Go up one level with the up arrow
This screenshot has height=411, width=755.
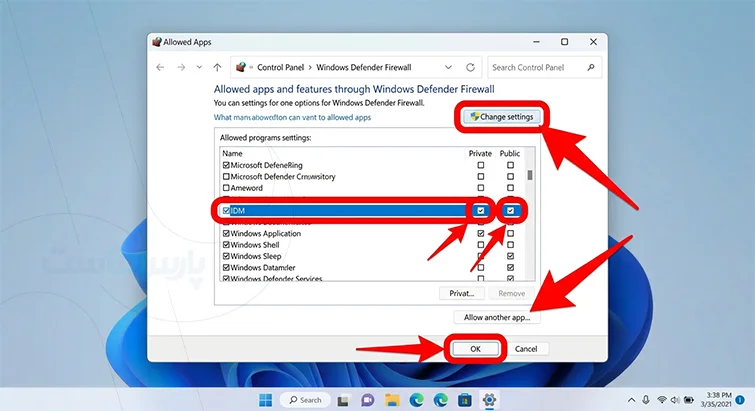(218, 67)
